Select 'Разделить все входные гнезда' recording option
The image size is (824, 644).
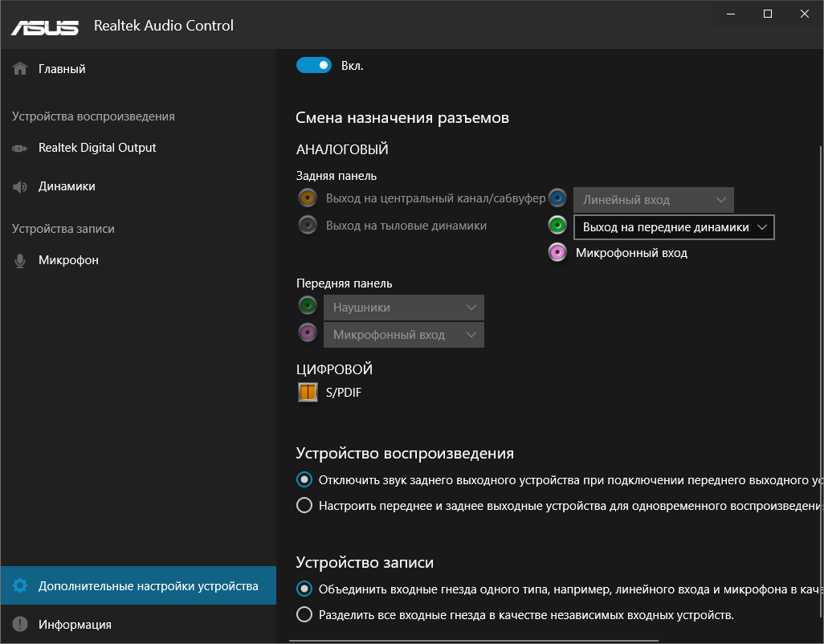304,615
